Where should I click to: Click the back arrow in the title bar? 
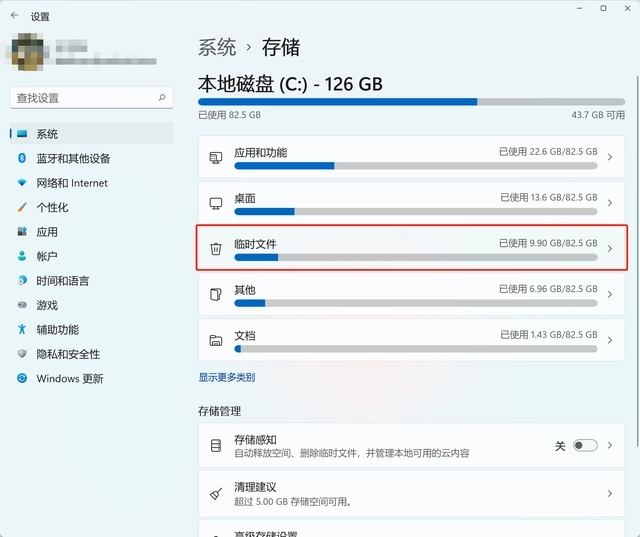15,16
